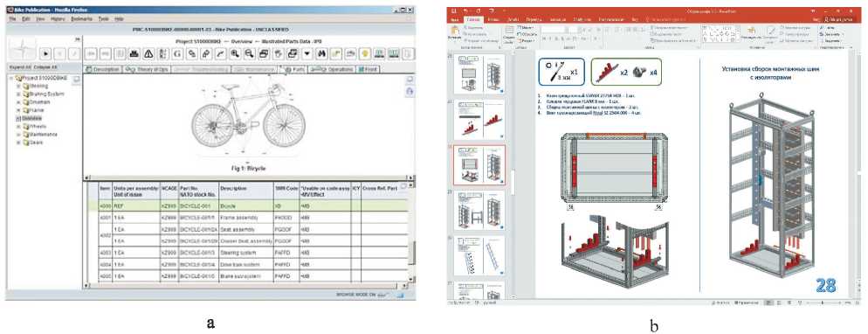Click the play arrow button in the publication toolbar
Viewport: 868px width, 334px height.
pyautogui.click(x=46, y=53)
